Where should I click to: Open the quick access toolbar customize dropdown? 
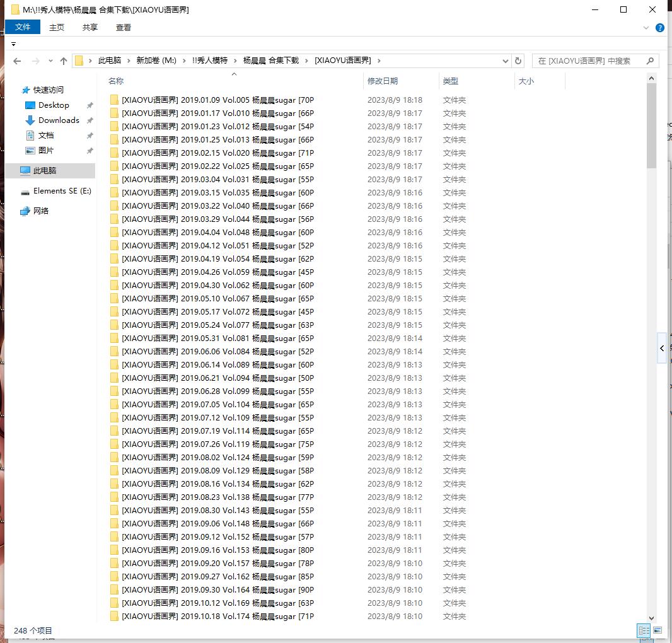coord(13,44)
